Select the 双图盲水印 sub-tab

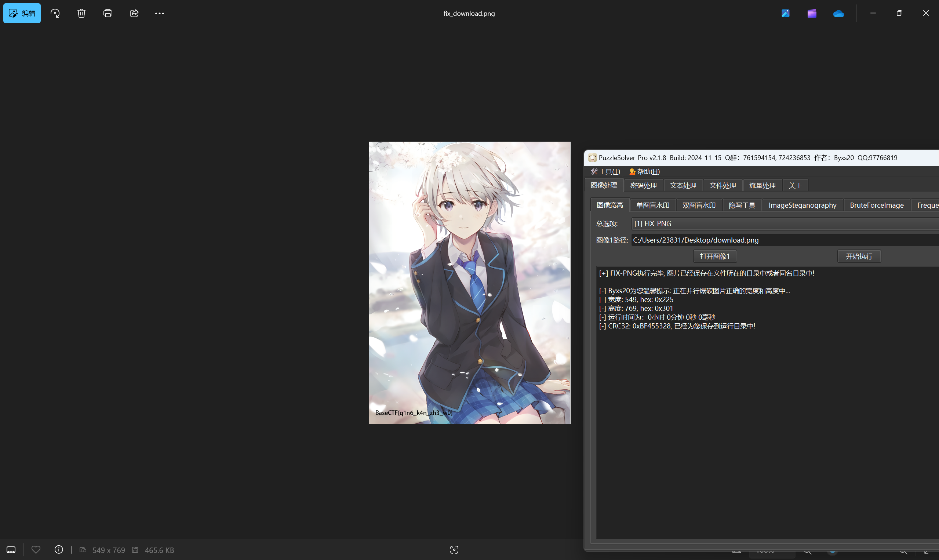point(699,205)
